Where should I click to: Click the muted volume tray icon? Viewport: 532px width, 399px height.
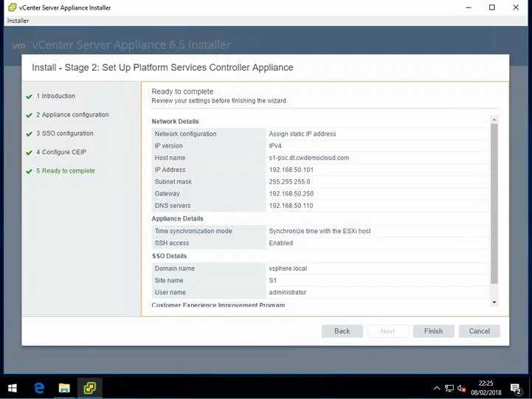click(461, 388)
